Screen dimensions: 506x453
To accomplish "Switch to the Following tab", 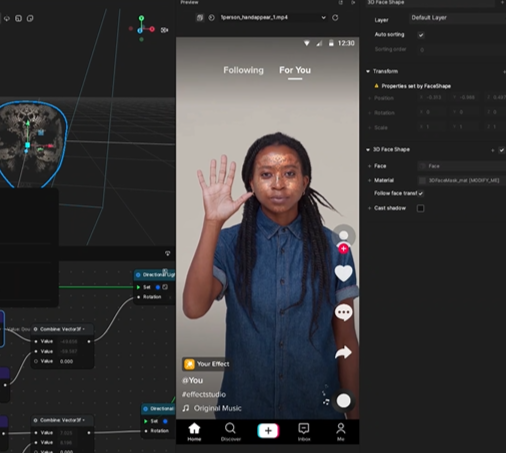I will 243,70.
